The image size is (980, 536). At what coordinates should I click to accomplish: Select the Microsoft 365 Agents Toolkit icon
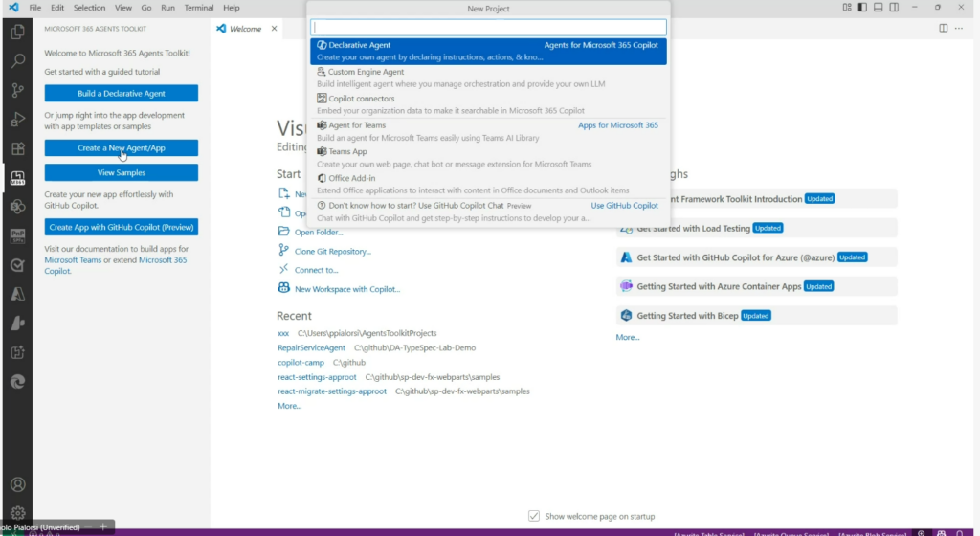[17, 178]
